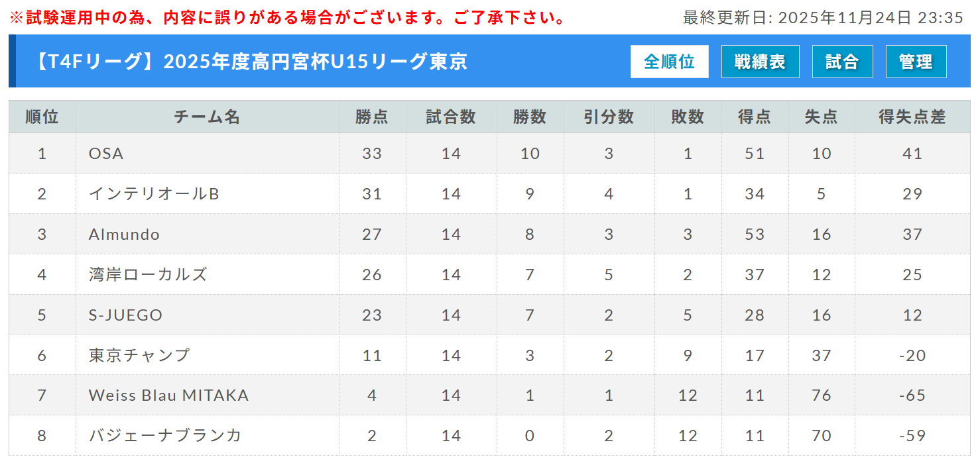Click the 試合数 column header

451,117
